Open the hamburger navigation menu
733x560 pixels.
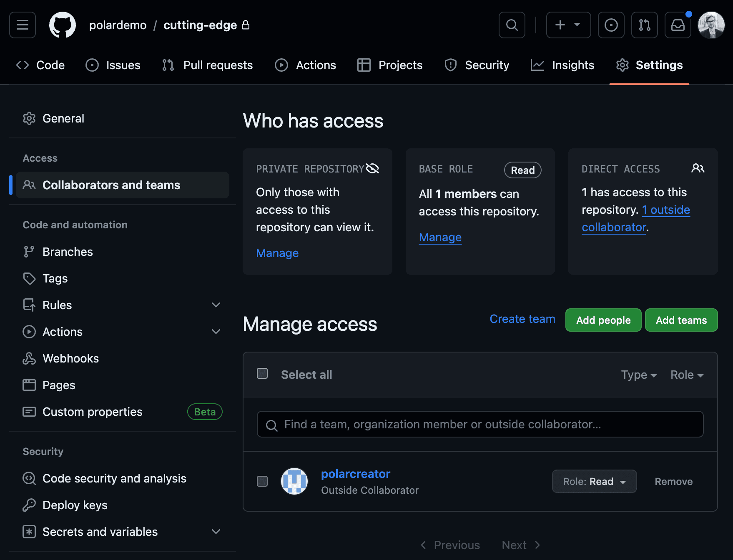pos(23,25)
